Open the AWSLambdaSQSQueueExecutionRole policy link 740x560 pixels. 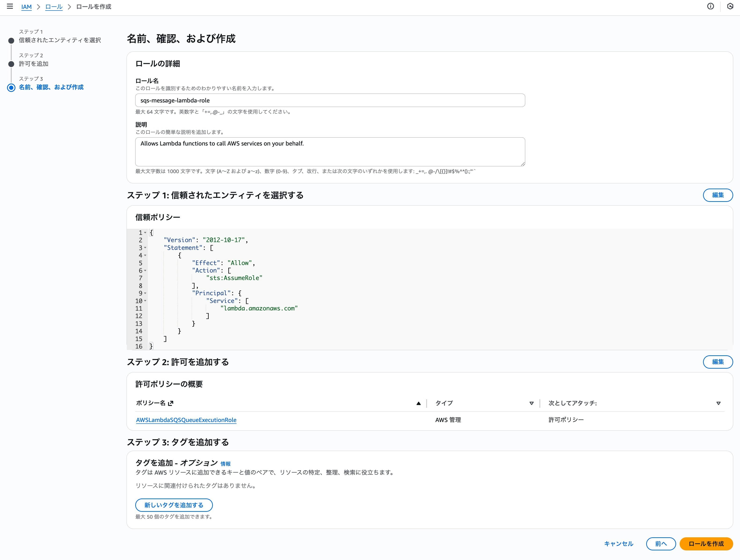[x=186, y=420]
